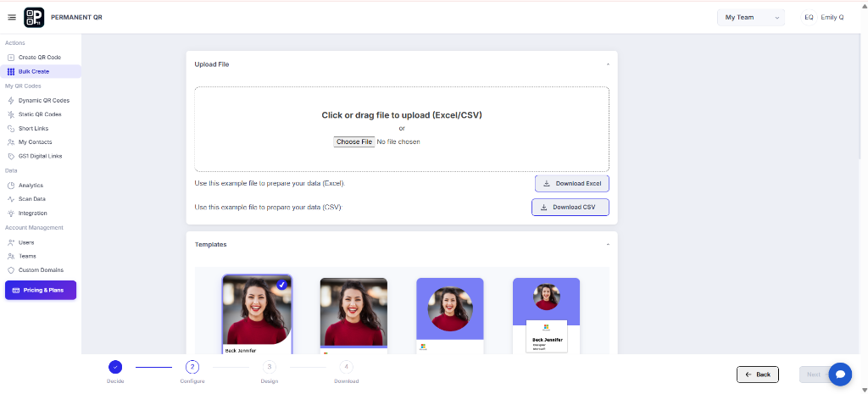Click the Download step 4 circle
This screenshot has height=394, width=868.
point(346,366)
